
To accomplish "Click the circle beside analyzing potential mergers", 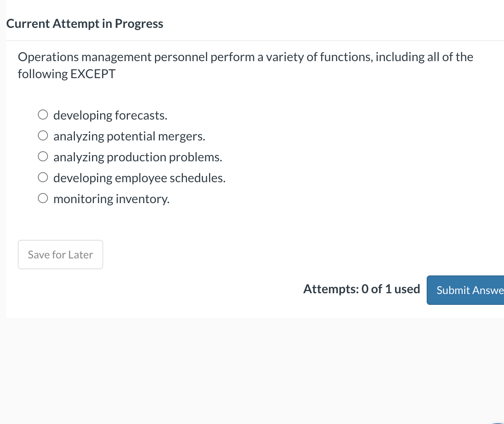I will click(43, 135).
